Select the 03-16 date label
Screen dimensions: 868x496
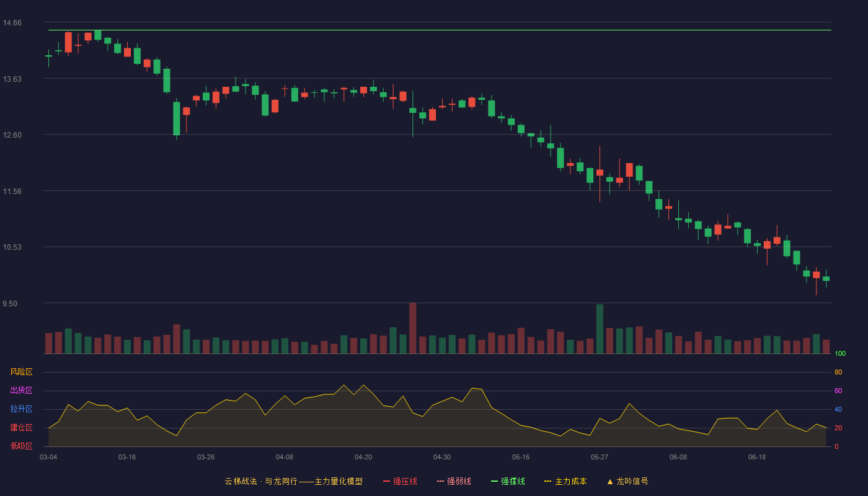[x=127, y=457]
